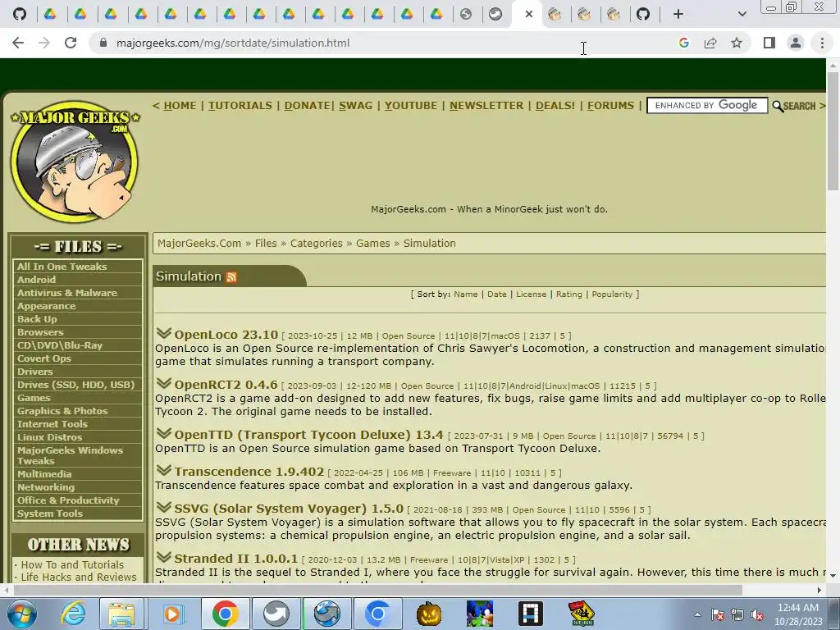The height and width of the screenshot is (630, 840).
Task: Click the MajorGeeks logo image
Action: pyautogui.click(x=75, y=162)
